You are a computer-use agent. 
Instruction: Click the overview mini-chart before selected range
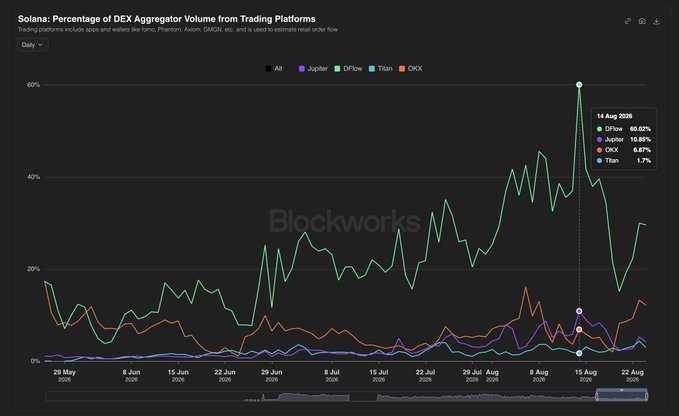[320, 396]
